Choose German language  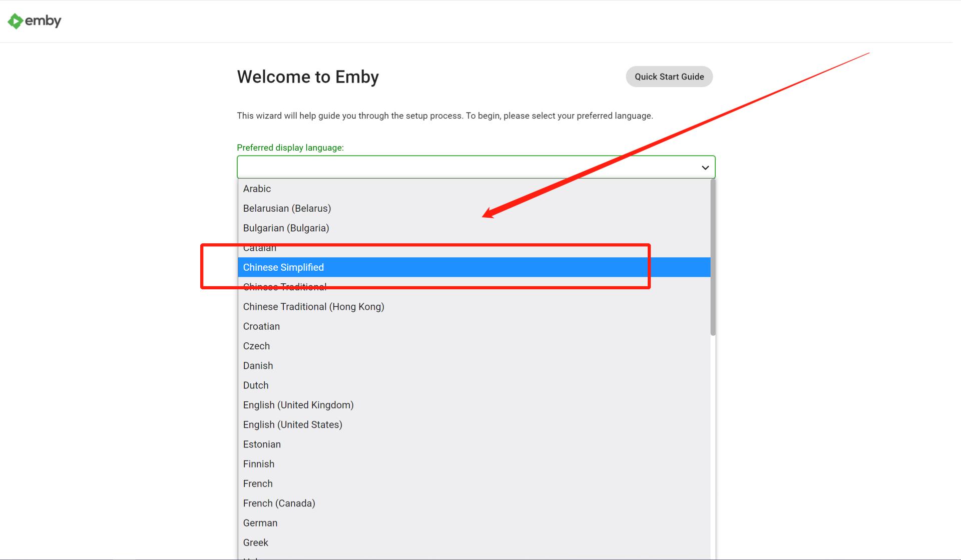pyautogui.click(x=260, y=523)
